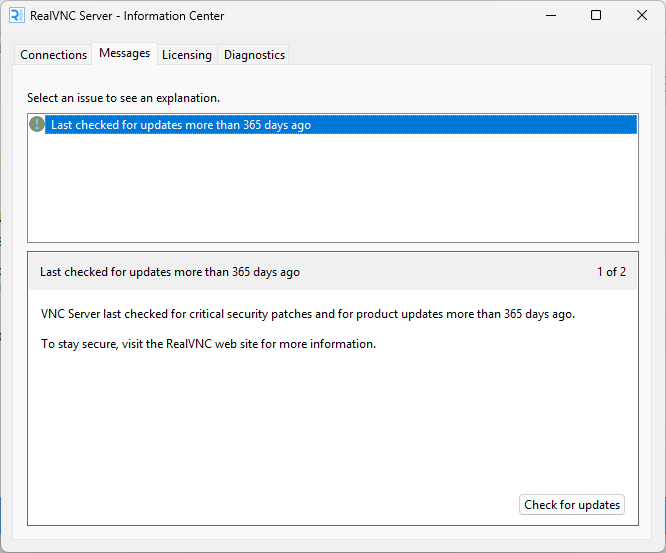Close the RealVNC Server window
The width and height of the screenshot is (666, 553).
click(x=642, y=16)
